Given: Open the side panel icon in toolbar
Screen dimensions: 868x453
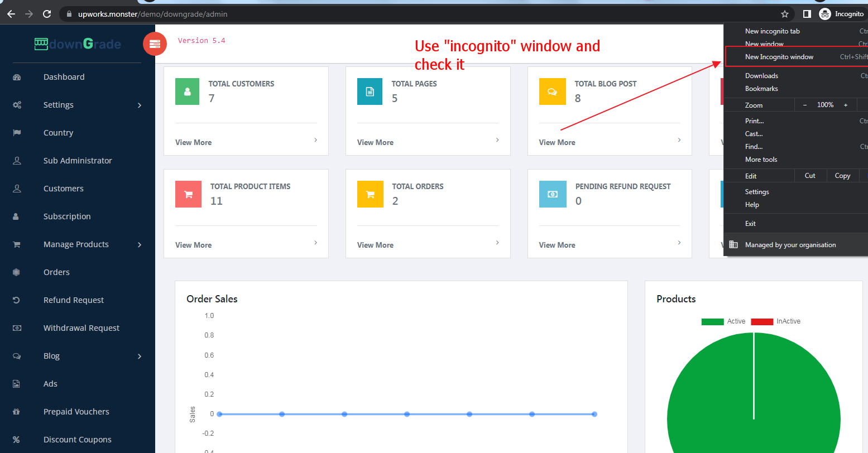Looking at the screenshot, I should click(807, 14).
